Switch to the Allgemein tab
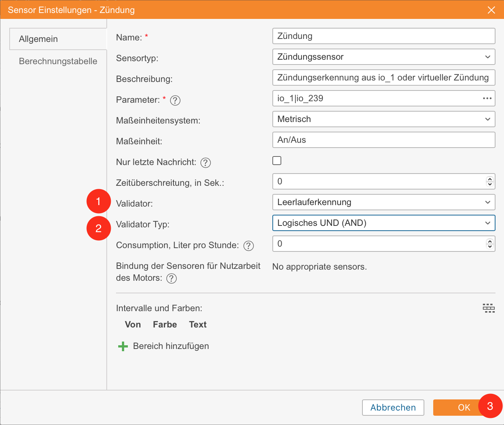 tap(39, 39)
